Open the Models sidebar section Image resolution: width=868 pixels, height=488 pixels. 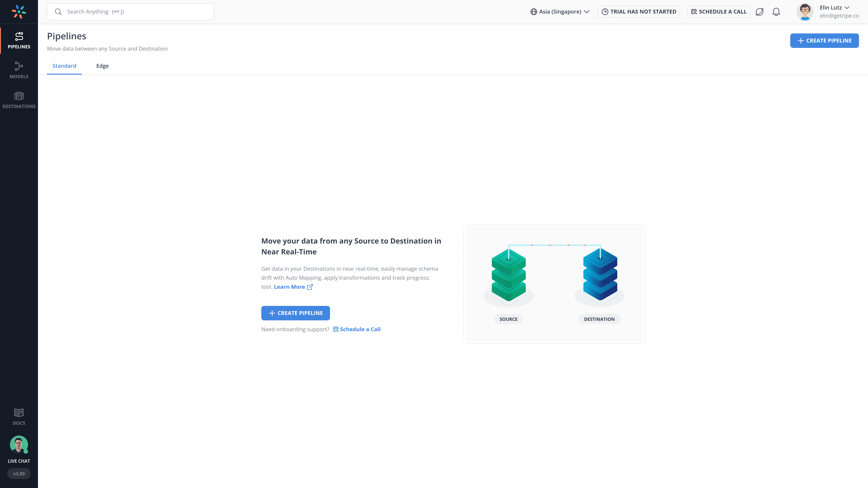pyautogui.click(x=19, y=70)
